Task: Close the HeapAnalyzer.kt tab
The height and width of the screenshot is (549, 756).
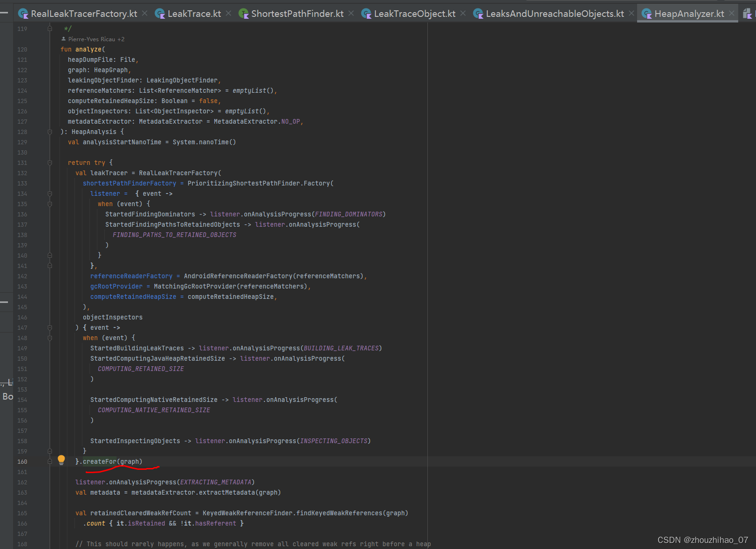Action: (732, 13)
